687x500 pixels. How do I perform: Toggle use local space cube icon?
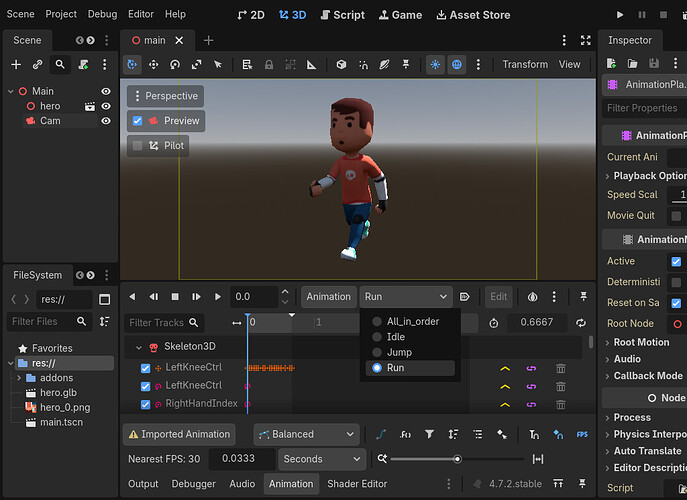point(341,65)
